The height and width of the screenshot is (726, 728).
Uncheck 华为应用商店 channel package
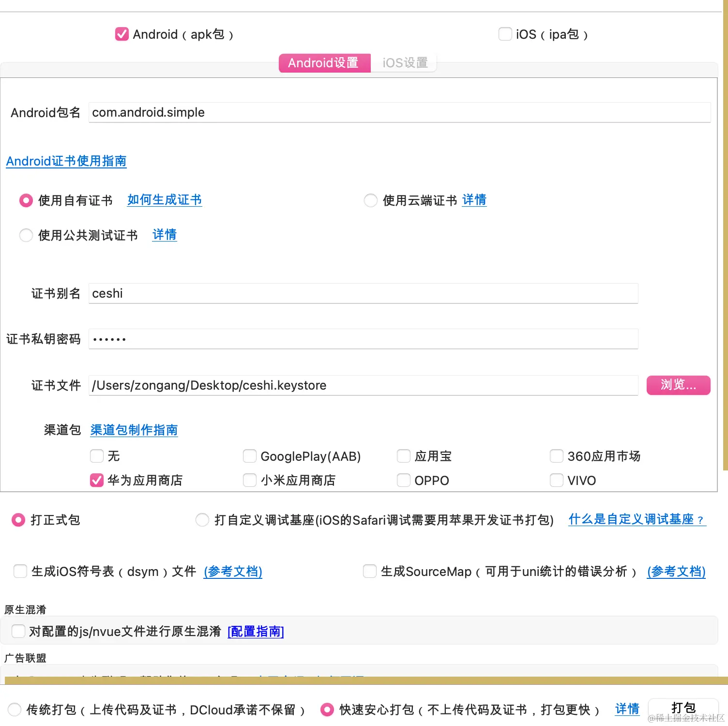[96, 480]
